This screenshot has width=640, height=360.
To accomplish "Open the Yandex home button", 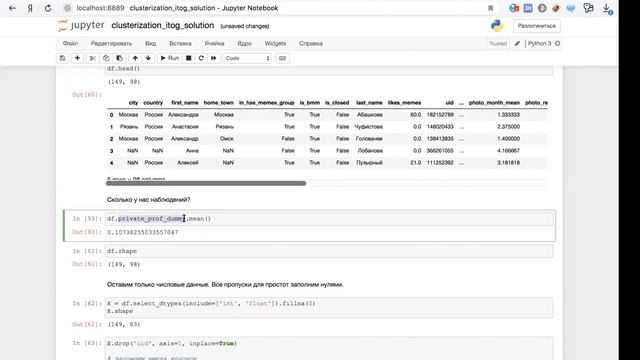I will coord(30,8).
